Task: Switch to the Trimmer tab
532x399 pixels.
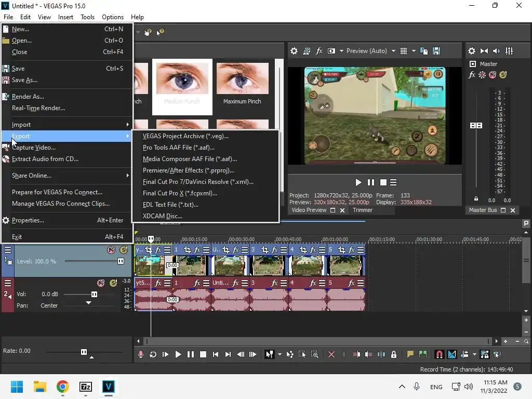Action: point(362,210)
